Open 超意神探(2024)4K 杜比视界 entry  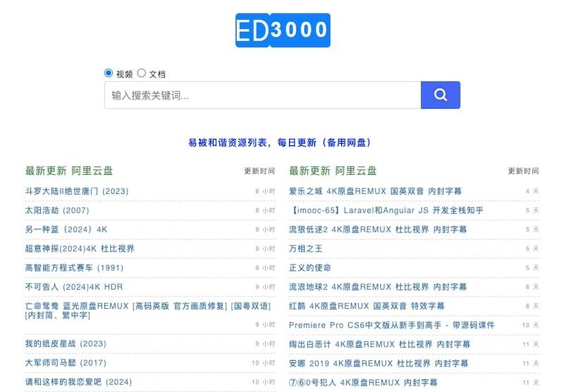point(80,248)
